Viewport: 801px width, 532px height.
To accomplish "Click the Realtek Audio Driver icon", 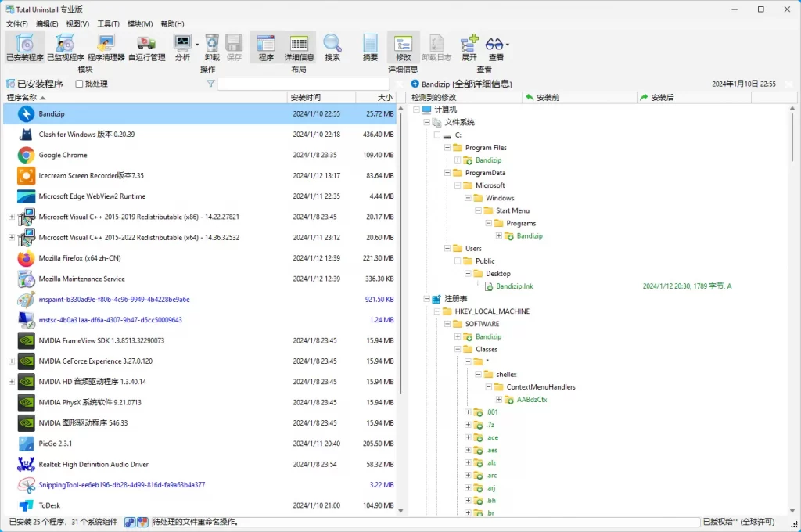I will coord(26,464).
